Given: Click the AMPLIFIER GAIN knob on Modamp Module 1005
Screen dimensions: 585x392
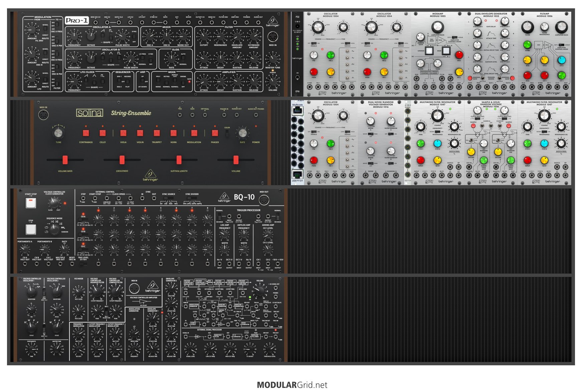Looking at the screenshot, I should pyautogui.click(x=437, y=27).
